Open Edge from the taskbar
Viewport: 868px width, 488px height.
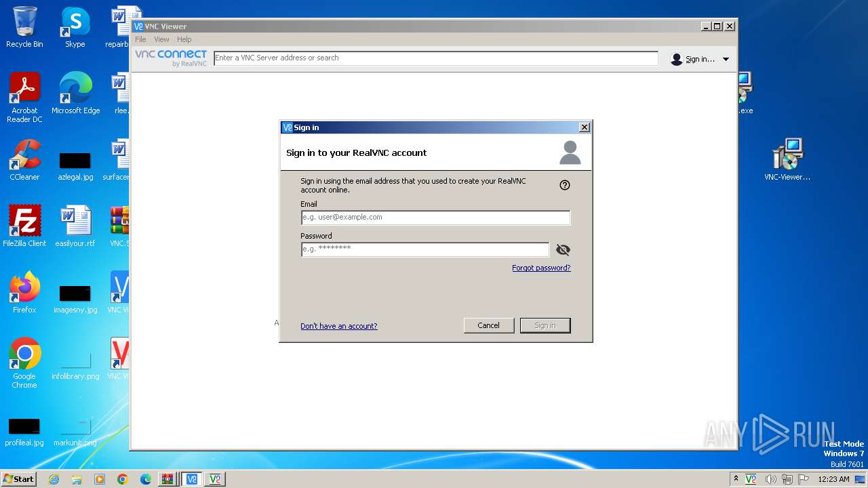tap(146, 479)
